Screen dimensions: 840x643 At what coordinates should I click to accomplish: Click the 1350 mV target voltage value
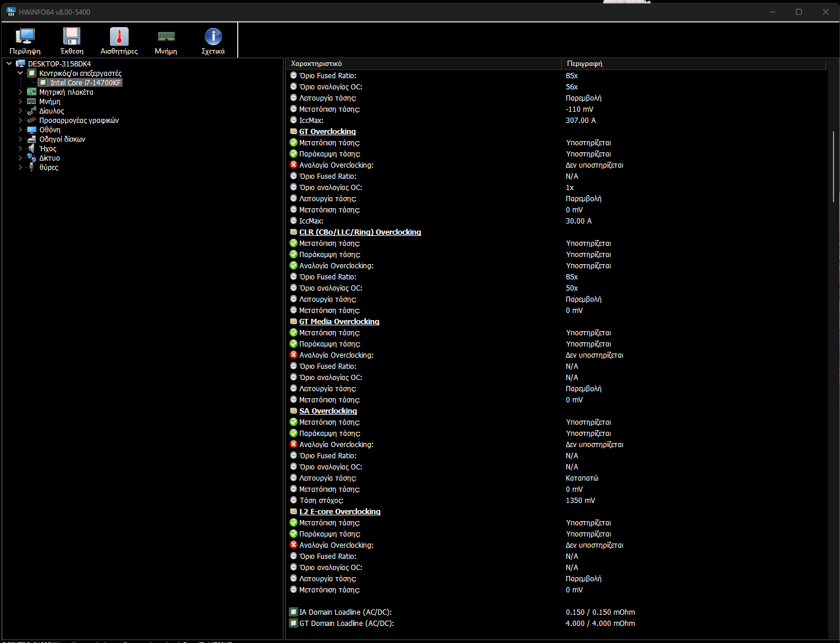click(x=581, y=501)
